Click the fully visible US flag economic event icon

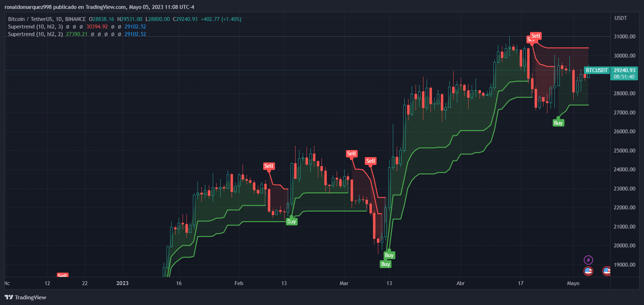click(x=588, y=271)
